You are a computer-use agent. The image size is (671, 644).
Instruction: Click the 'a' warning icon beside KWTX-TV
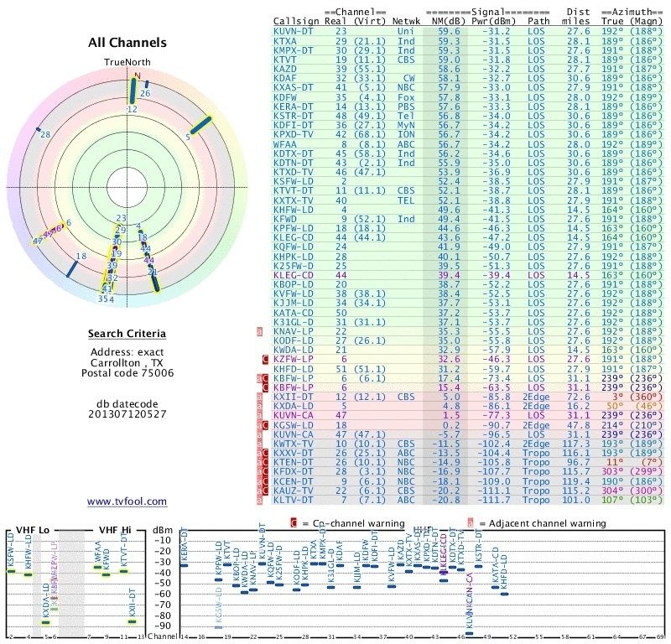(259, 444)
